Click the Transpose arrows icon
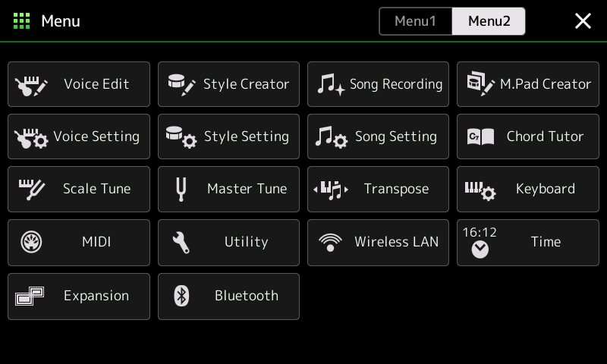The width and height of the screenshot is (607, 364). (x=331, y=190)
